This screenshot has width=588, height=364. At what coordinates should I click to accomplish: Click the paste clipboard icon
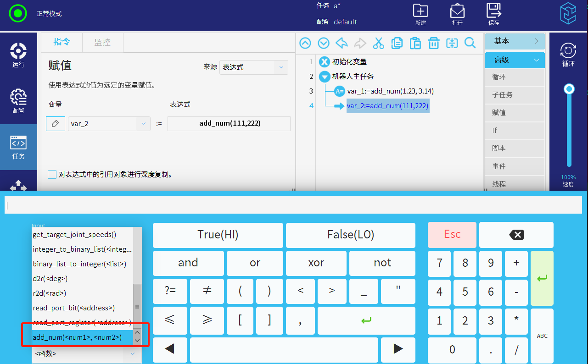[x=415, y=43]
